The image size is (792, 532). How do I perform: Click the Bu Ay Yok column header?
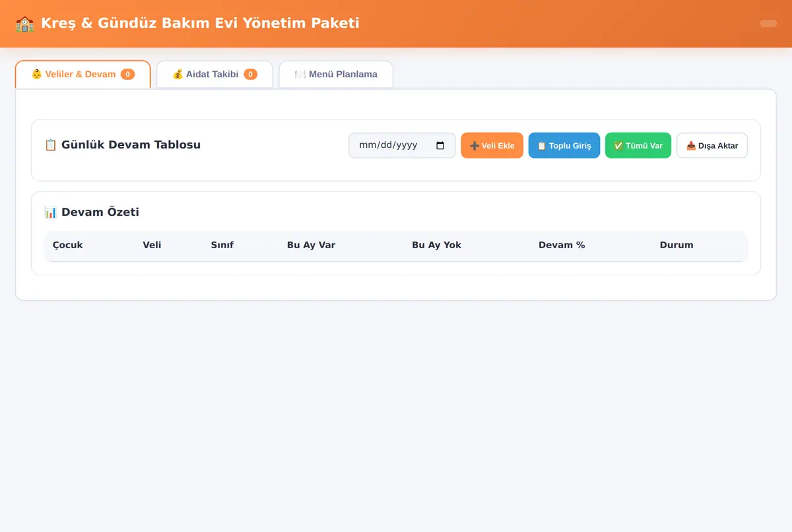436,245
